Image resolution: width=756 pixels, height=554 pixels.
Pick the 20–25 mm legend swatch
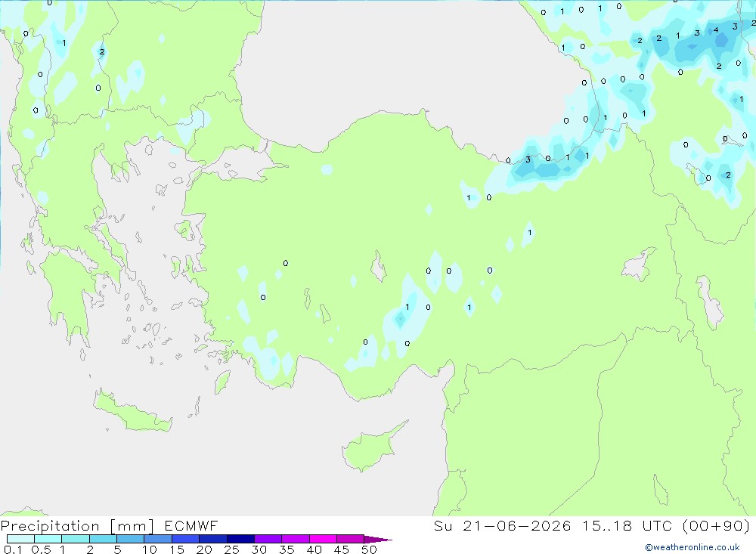tap(213, 539)
